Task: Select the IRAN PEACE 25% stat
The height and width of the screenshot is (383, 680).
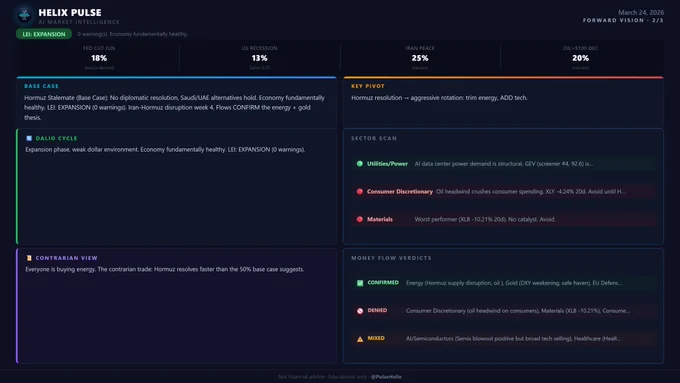Action: pyautogui.click(x=420, y=57)
